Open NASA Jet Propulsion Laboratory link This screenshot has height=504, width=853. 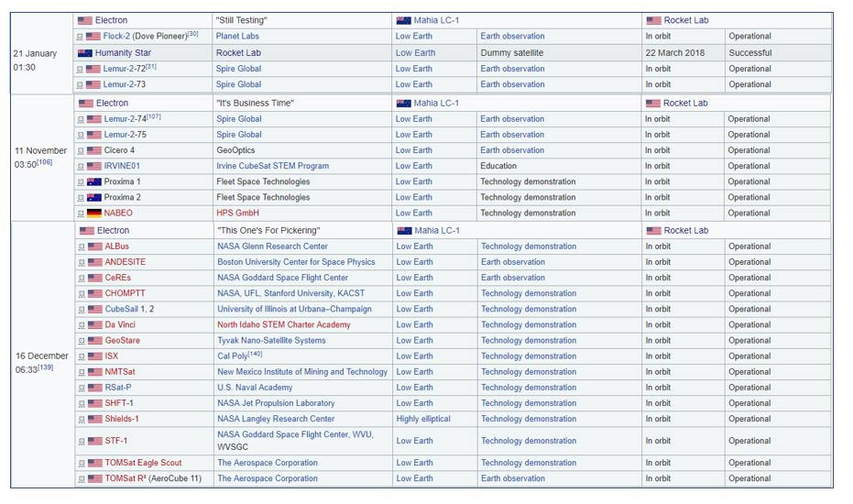click(x=276, y=404)
